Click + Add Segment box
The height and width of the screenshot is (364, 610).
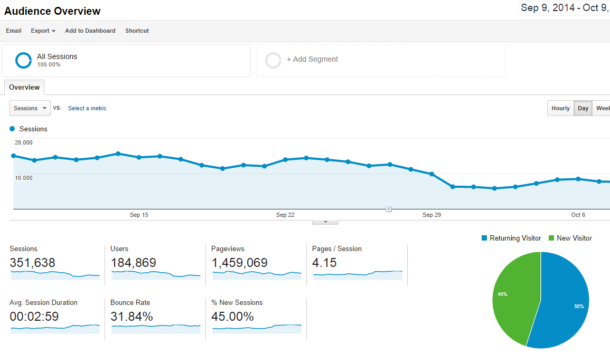[x=380, y=61]
